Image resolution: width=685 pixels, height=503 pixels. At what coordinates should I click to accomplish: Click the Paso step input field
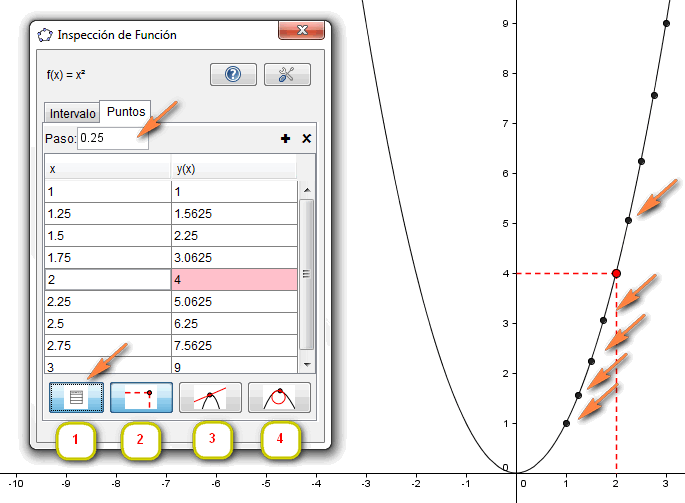point(113,139)
